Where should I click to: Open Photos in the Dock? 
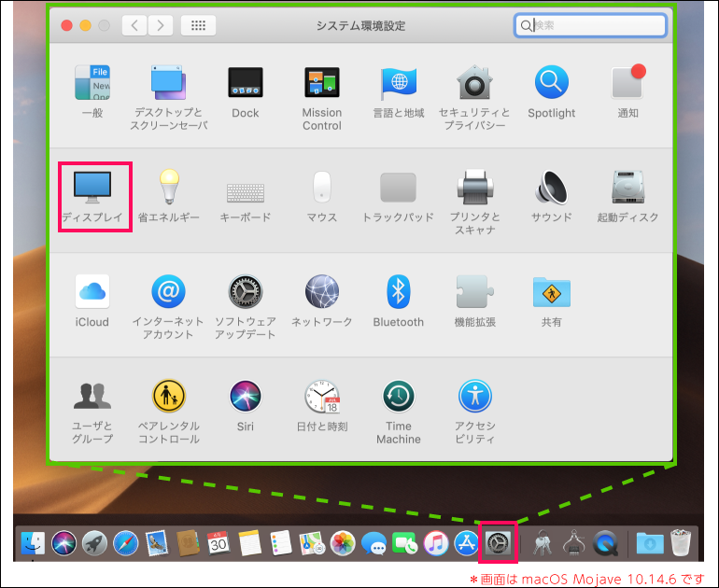(x=343, y=543)
